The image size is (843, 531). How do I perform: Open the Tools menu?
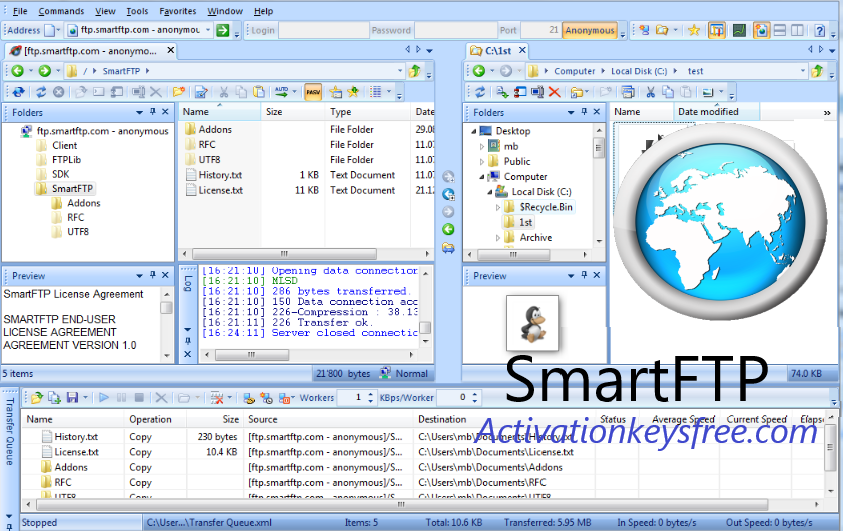click(x=137, y=11)
